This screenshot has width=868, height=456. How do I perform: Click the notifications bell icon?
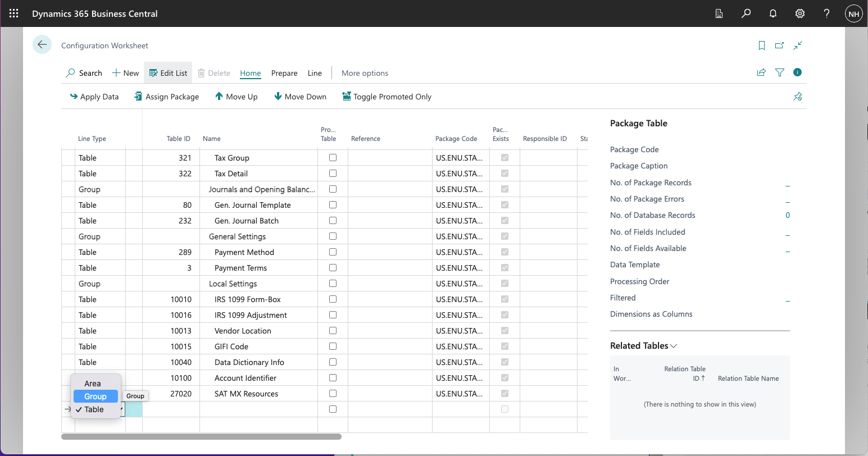773,13
